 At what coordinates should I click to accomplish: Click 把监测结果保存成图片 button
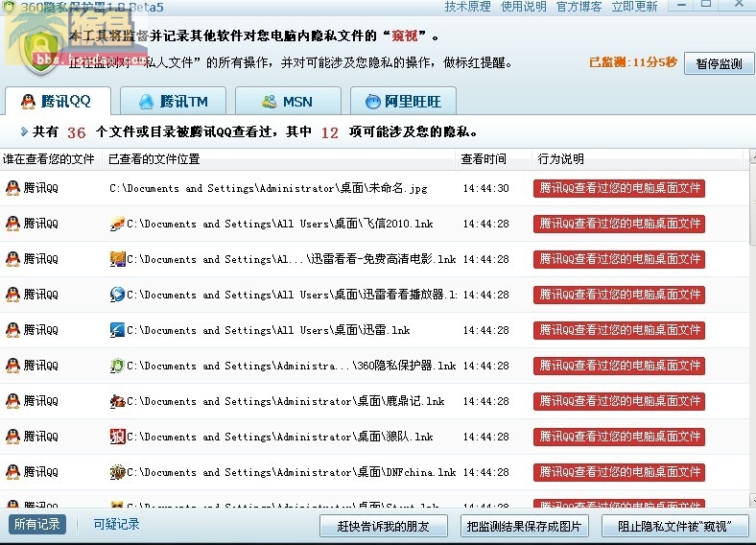tap(524, 526)
